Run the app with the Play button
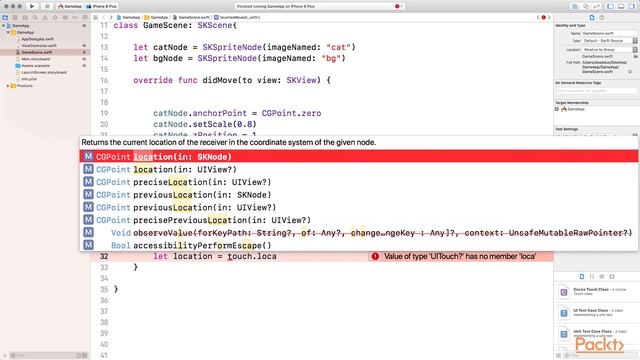The height and width of the screenshot is (360, 640). point(32,6)
